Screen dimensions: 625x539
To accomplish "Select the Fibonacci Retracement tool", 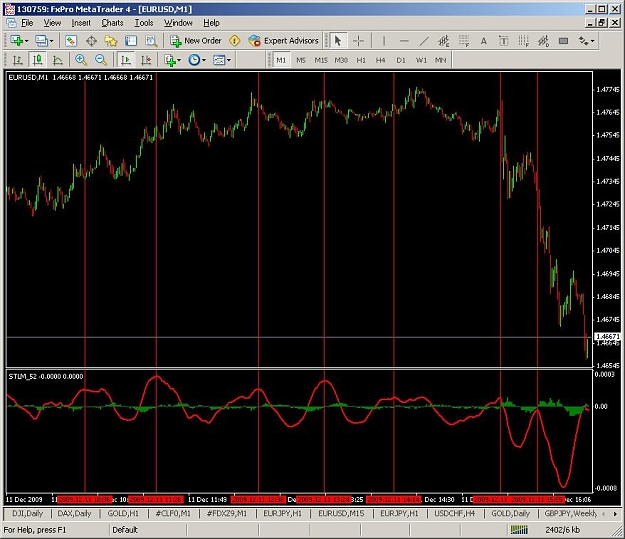I will (x=464, y=41).
